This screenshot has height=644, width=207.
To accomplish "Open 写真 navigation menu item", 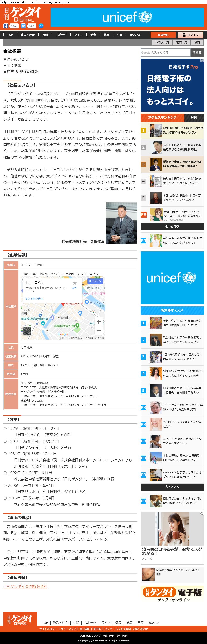I will coord(120,35).
